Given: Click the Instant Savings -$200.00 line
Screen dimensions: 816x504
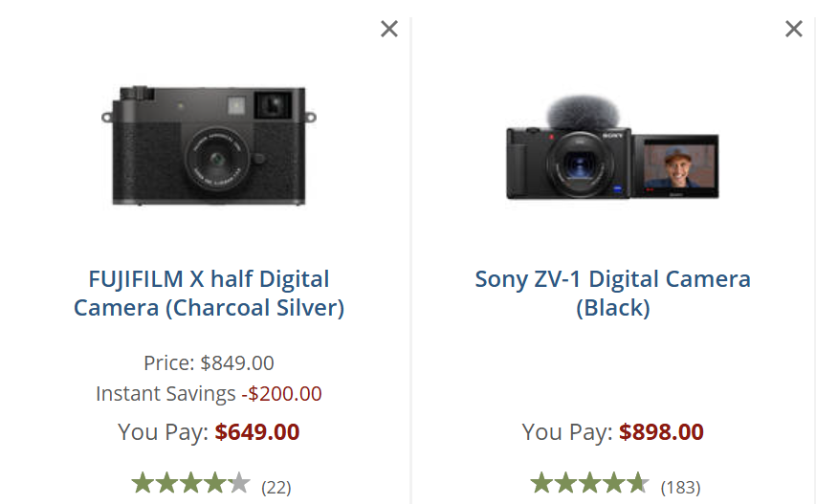Looking at the screenshot, I should click(209, 394).
